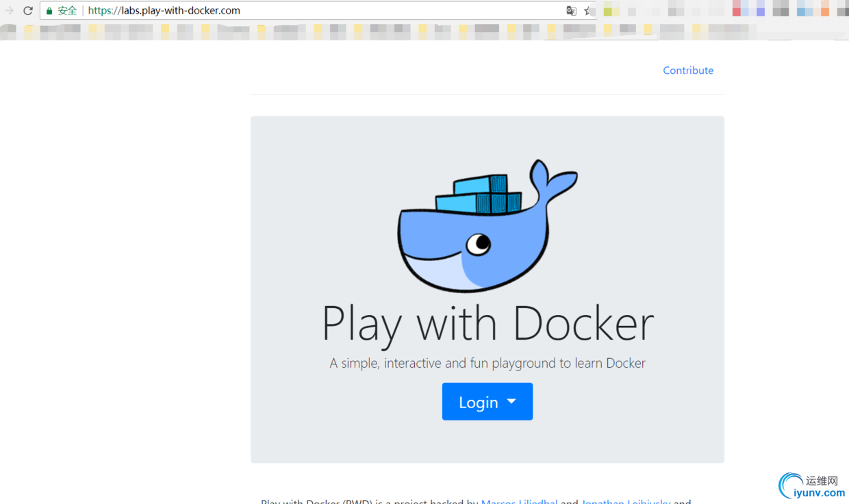849x504 pixels.
Task: Click the "安全" secure label
Action: pos(67,11)
